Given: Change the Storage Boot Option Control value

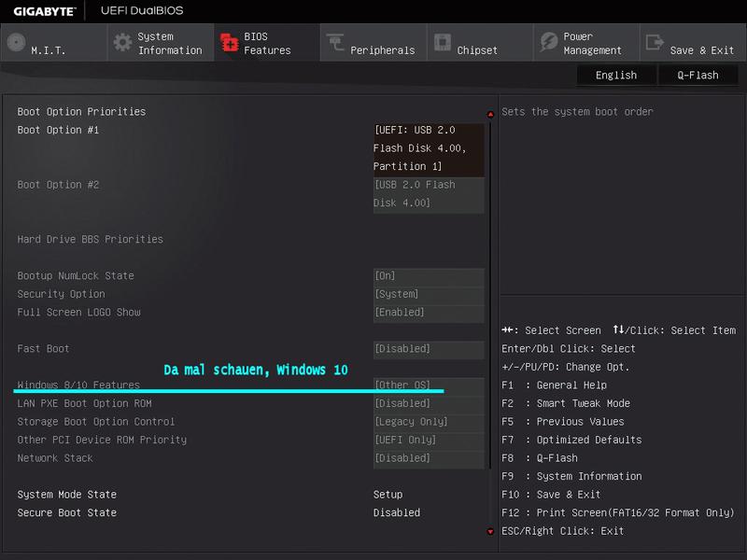Looking at the screenshot, I should tap(429, 422).
